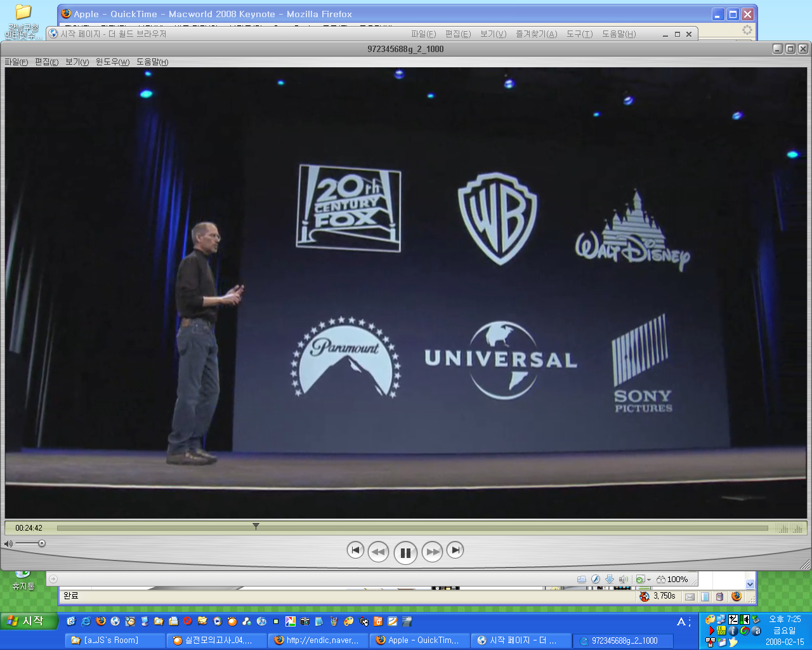This screenshot has width=812, height=650.
Task: Open 도구(T) menu in The World browser
Action: pyautogui.click(x=579, y=34)
